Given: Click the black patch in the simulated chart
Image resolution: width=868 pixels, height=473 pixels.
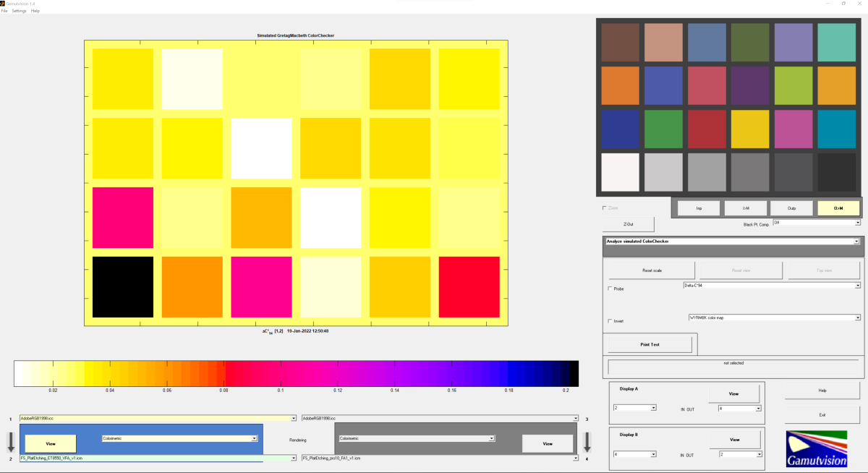Looking at the screenshot, I should click(x=122, y=286).
